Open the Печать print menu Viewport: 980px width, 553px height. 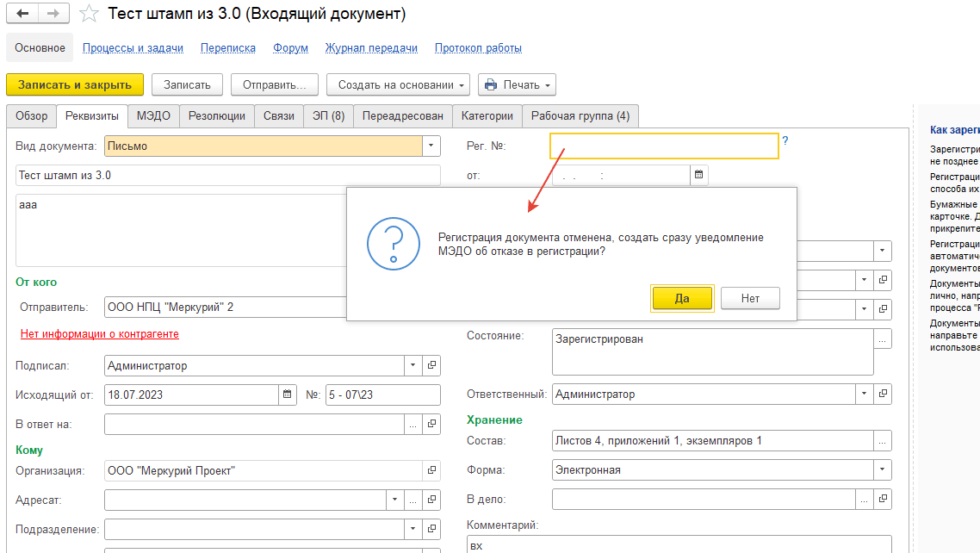point(517,84)
